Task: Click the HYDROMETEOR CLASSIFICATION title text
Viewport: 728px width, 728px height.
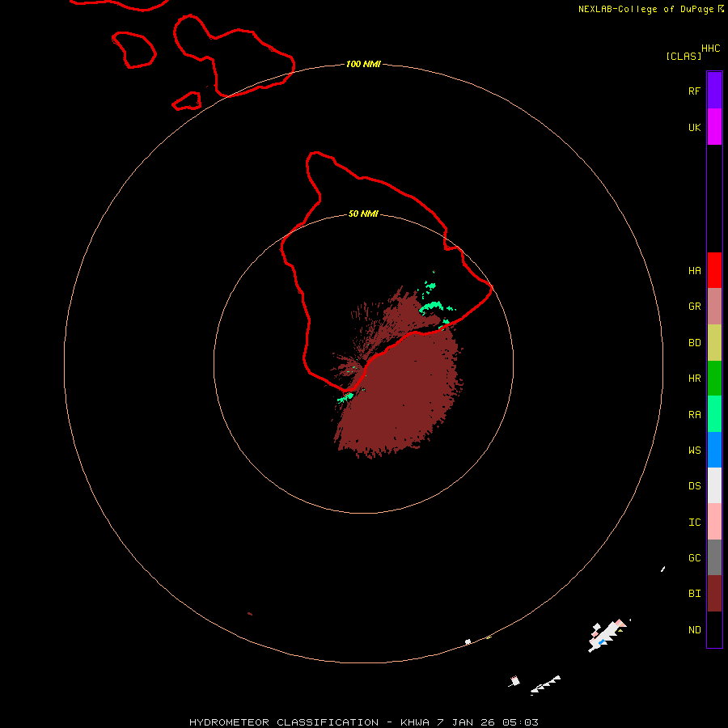Action: tap(284, 722)
